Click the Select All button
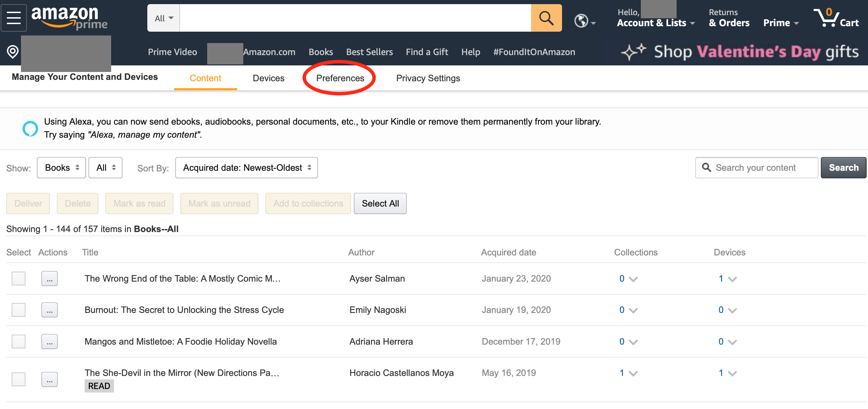868x409 pixels. click(380, 203)
